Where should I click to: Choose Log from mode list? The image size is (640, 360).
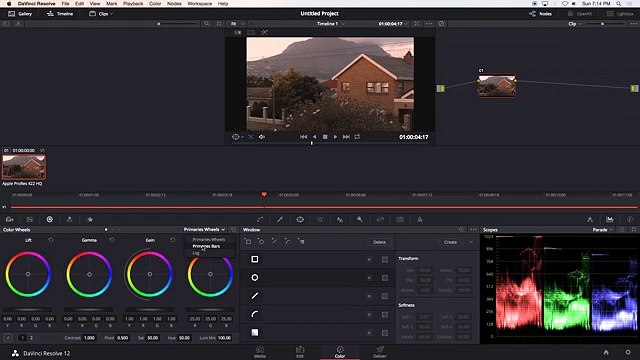[x=196, y=253]
